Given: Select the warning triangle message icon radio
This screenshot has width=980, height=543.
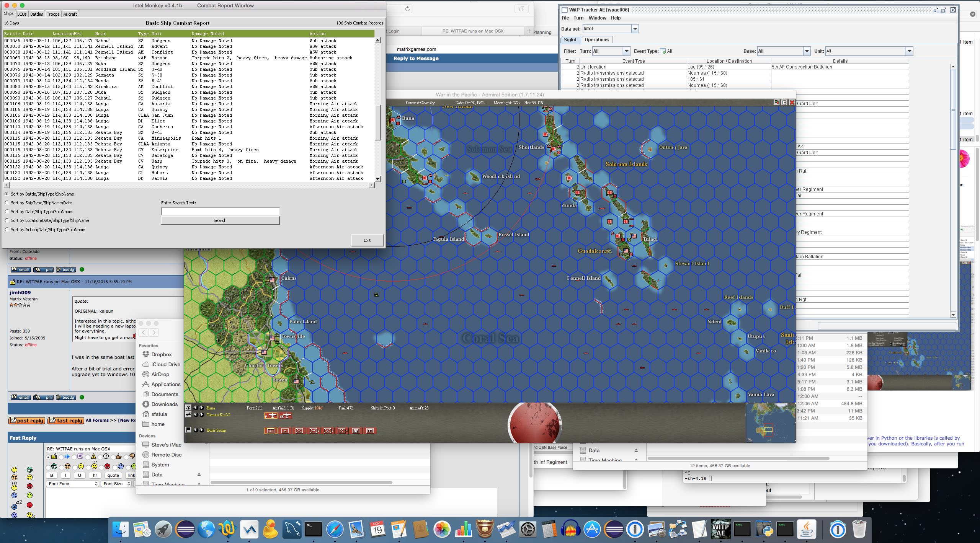Looking at the screenshot, I should click(x=88, y=457).
